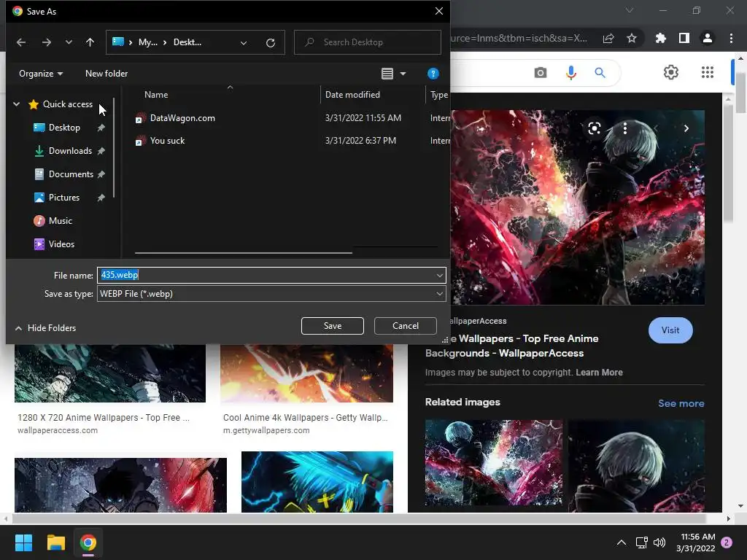Click the Cancel button
The image size is (747, 560).
[406, 326]
